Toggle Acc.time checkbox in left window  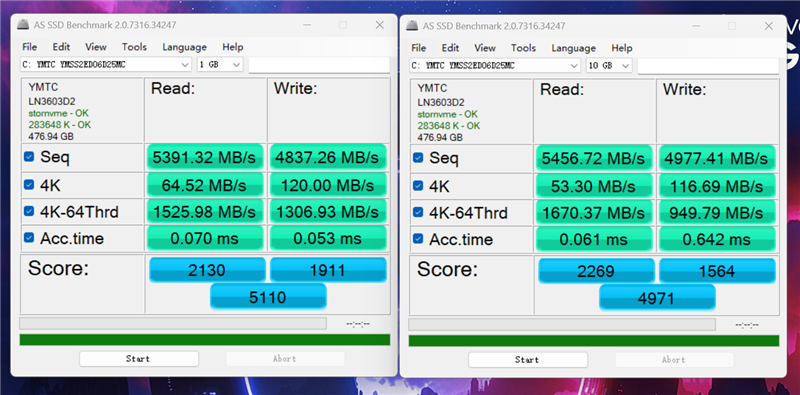[x=29, y=237]
